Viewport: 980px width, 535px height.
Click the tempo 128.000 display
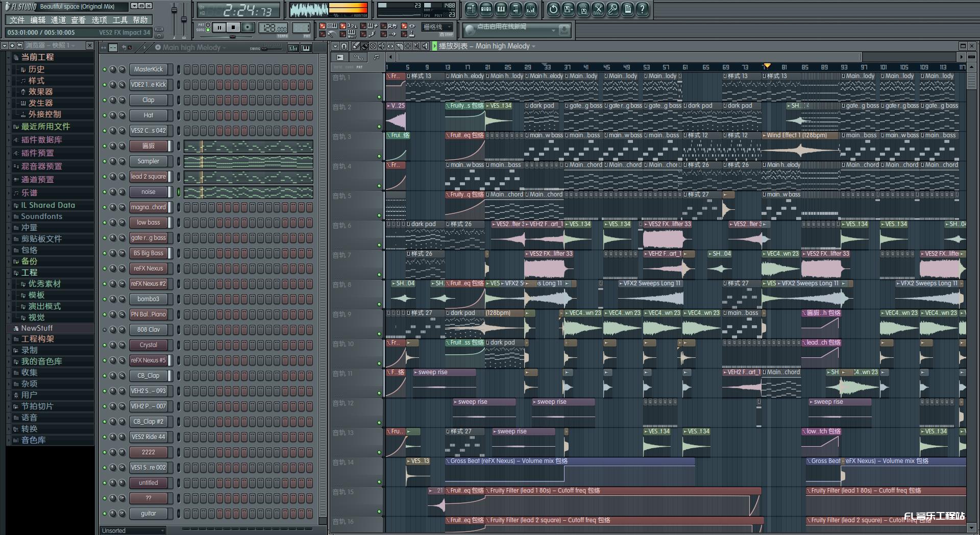point(274,28)
